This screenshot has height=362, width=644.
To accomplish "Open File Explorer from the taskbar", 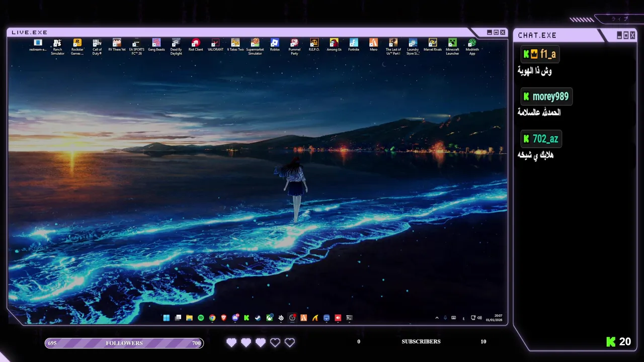I will [189, 318].
